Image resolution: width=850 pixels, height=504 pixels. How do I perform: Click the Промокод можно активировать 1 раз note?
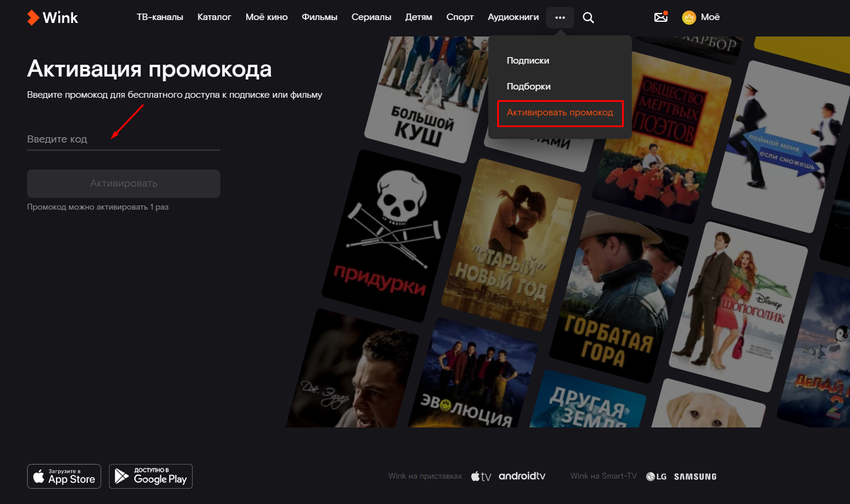(98, 207)
